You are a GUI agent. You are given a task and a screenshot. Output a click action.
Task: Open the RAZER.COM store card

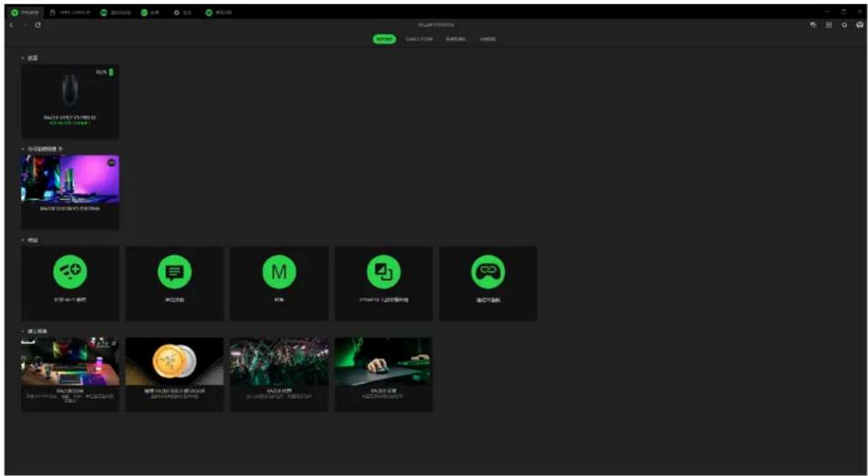click(x=70, y=374)
